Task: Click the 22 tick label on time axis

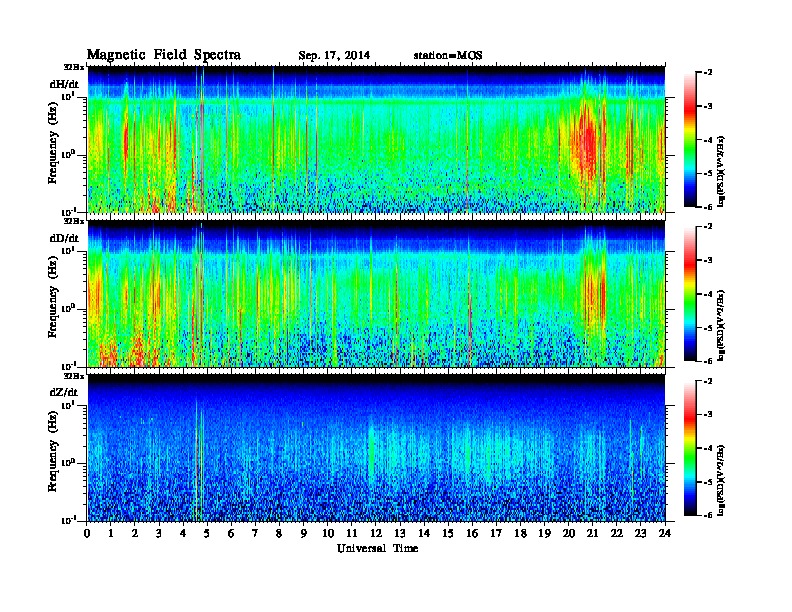Action: coord(617,533)
